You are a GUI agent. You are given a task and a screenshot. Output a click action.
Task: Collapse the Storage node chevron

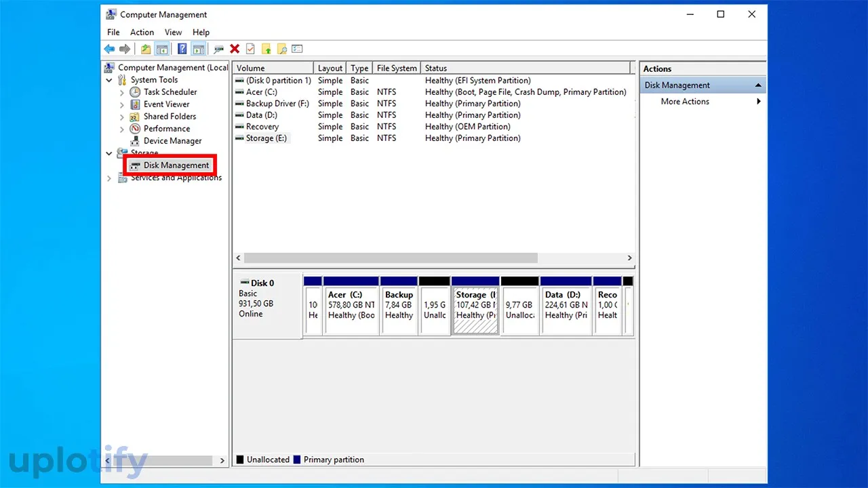click(x=110, y=153)
